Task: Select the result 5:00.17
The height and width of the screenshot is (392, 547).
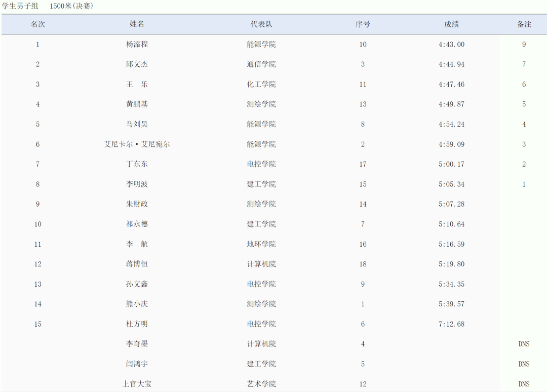Action: pyautogui.click(x=451, y=164)
